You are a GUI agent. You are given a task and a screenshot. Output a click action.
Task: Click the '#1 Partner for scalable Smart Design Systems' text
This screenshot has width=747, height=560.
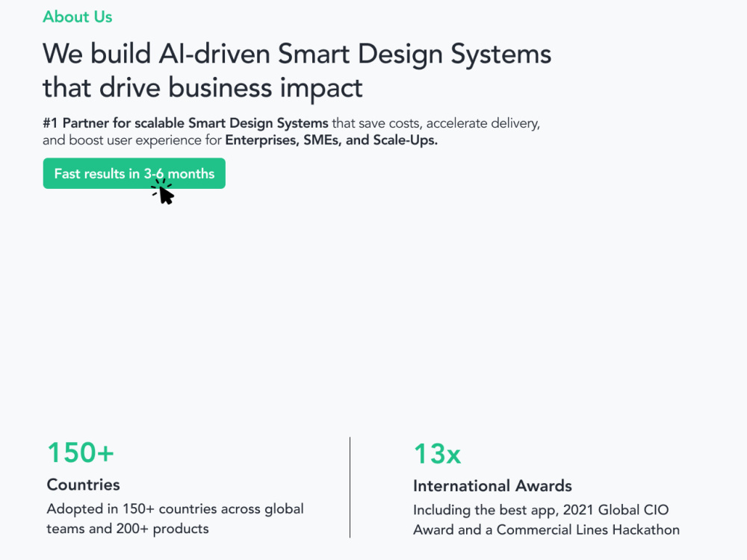pyautogui.click(x=185, y=123)
